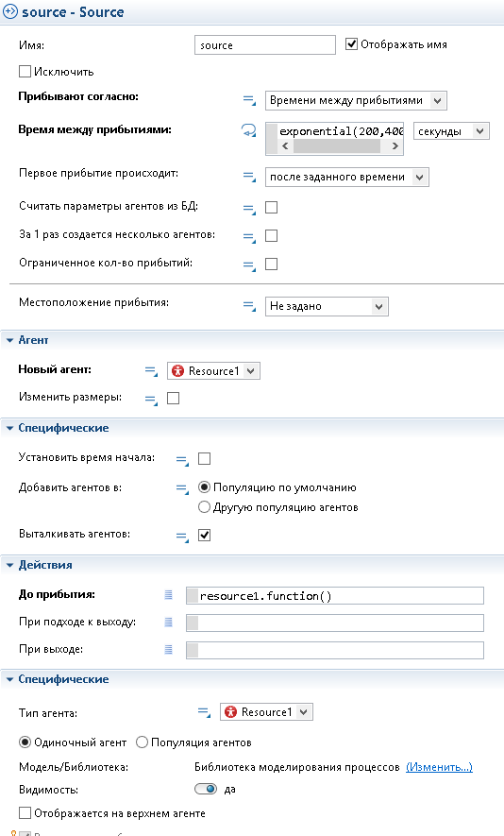
Task: Click the code lines icon beside При выходе
Action: [x=168, y=649]
